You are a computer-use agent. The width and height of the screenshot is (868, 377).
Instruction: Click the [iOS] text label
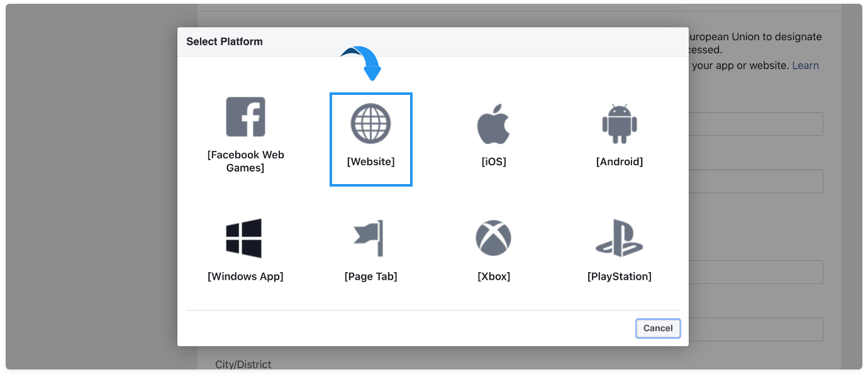pyautogui.click(x=494, y=161)
